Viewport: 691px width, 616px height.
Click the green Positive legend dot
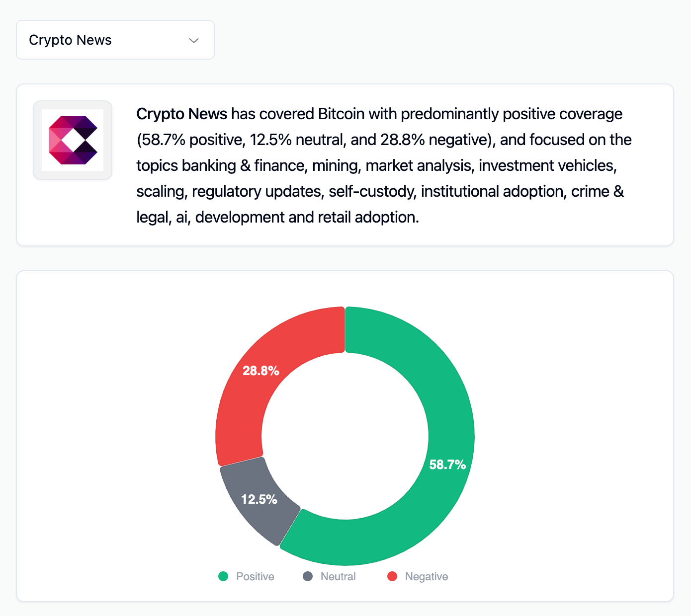[223, 576]
